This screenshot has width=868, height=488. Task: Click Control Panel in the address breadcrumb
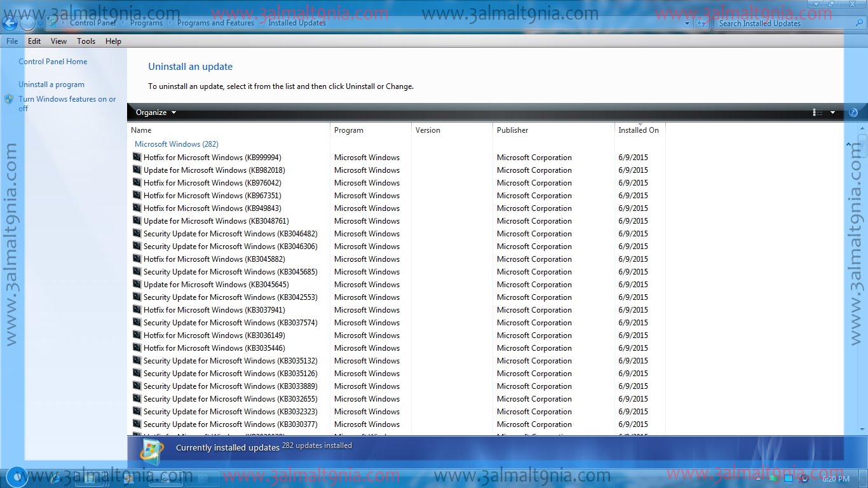[x=93, y=24]
